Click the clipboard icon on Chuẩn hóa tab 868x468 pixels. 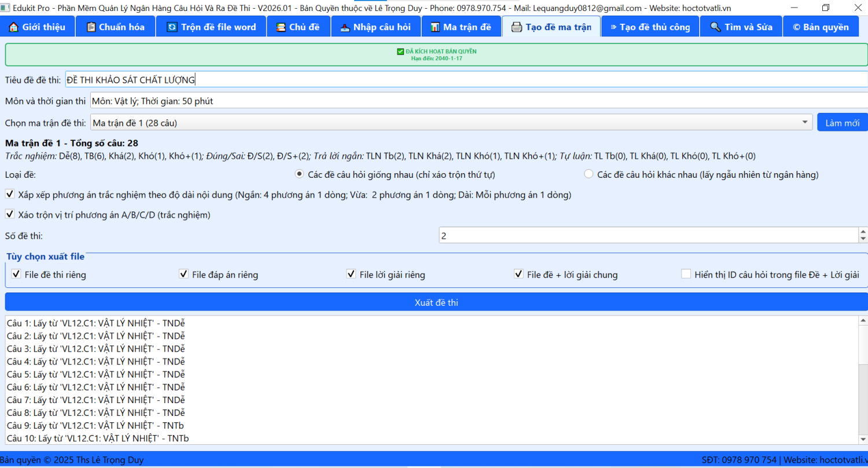[x=91, y=27]
